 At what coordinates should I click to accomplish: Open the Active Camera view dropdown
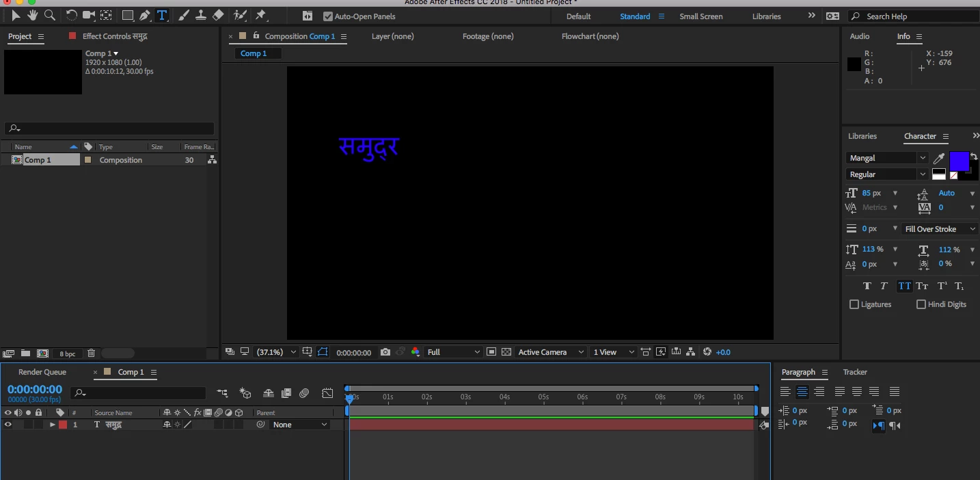[551, 352]
